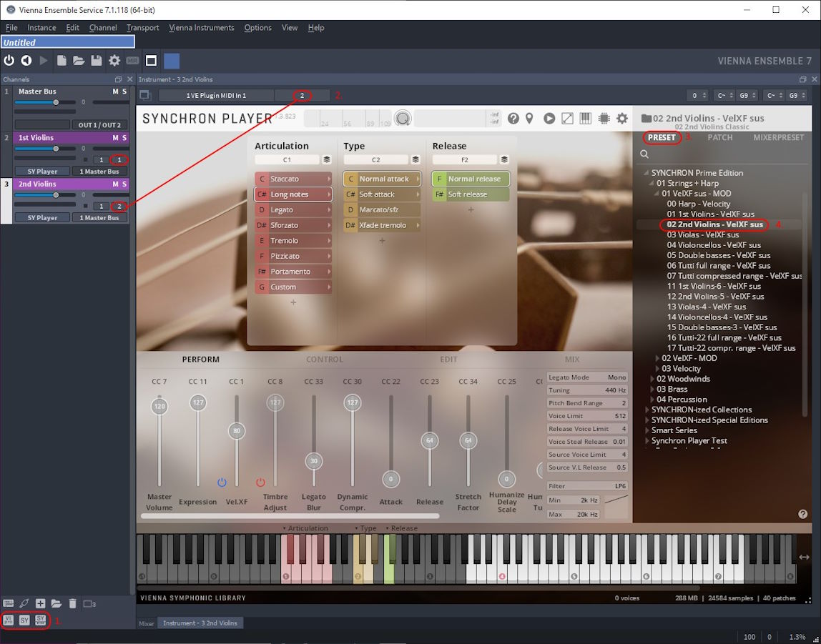Screen dimensions: 821x644
Task: Select the Pizzicato articulation
Action: coord(293,256)
